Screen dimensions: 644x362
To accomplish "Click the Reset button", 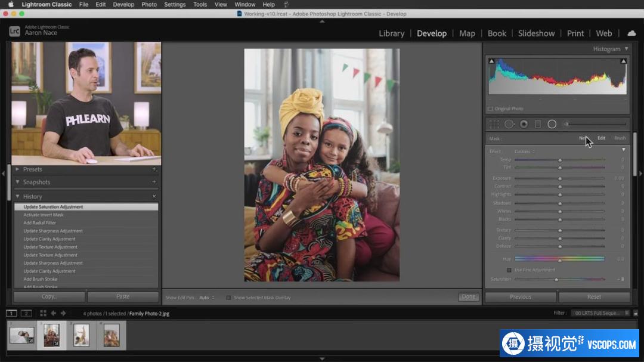I will pos(594,296).
